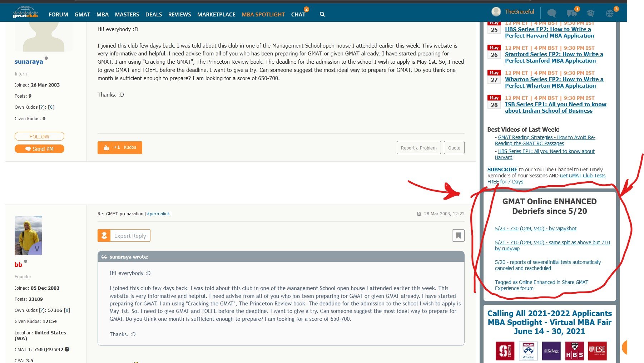Open the REVIEWS menu

coord(180,15)
